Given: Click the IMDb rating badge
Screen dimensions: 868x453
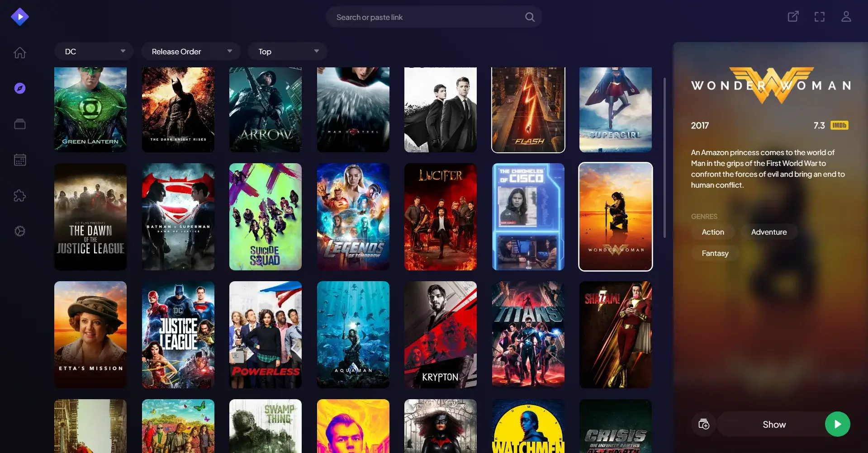Looking at the screenshot, I should [x=839, y=126].
